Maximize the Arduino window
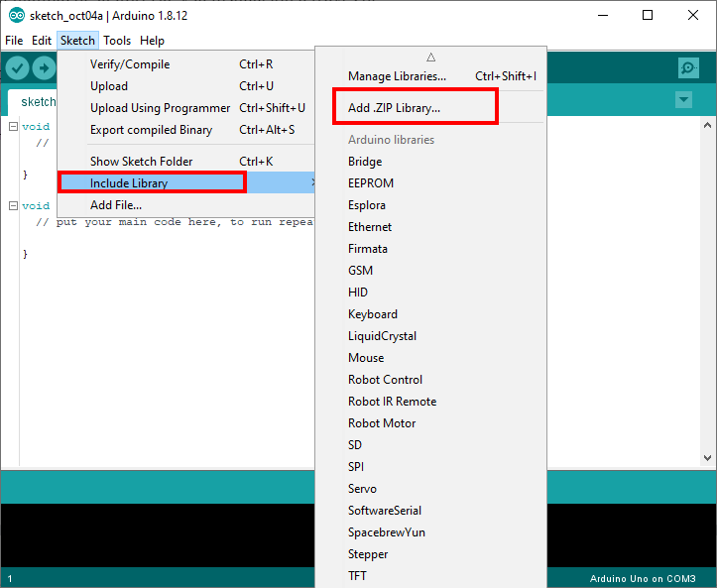This screenshot has height=588, width=717. pos(648,16)
